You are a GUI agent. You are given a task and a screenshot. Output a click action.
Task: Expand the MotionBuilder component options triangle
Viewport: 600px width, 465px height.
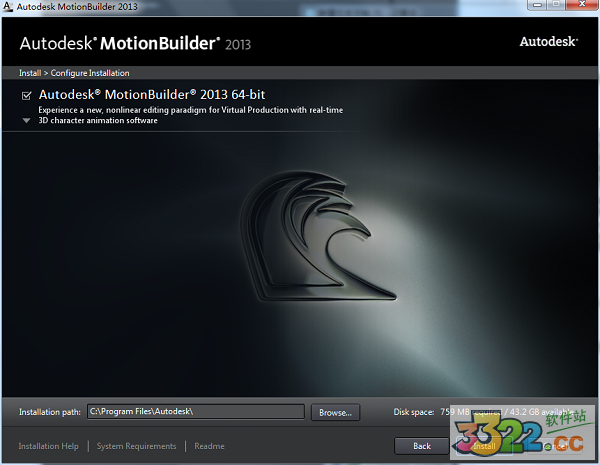pos(26,121)
